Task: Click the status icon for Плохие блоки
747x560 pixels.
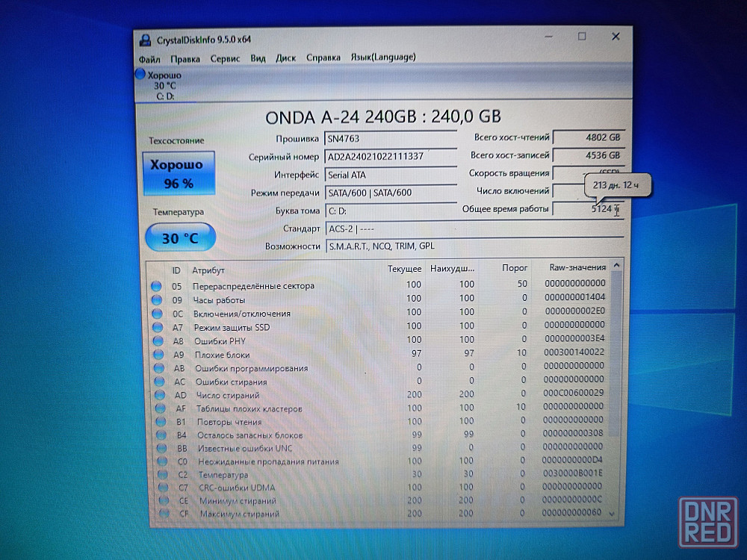Action: tap(158, 355)
